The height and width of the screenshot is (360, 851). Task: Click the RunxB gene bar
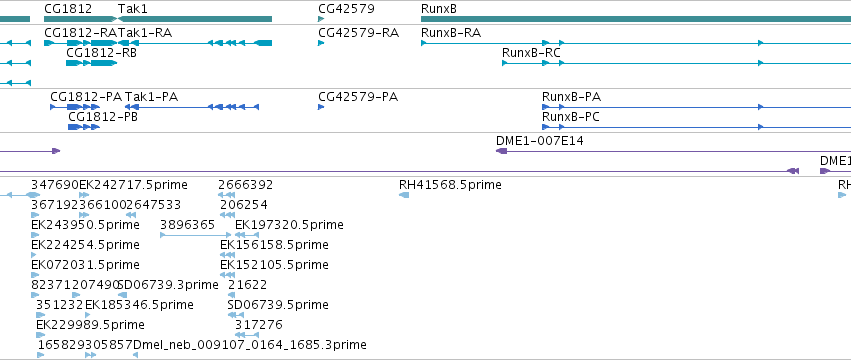tap(636, 19)
